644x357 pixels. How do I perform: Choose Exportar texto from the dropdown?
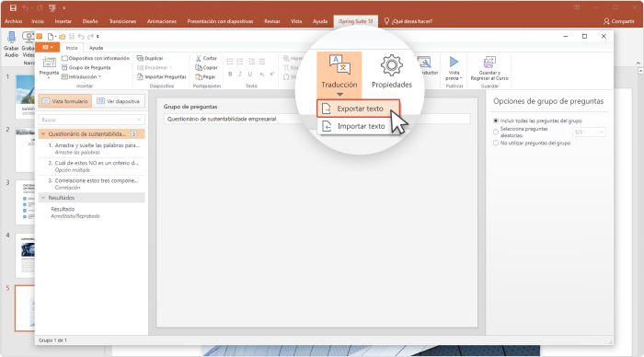pos(358,109)
